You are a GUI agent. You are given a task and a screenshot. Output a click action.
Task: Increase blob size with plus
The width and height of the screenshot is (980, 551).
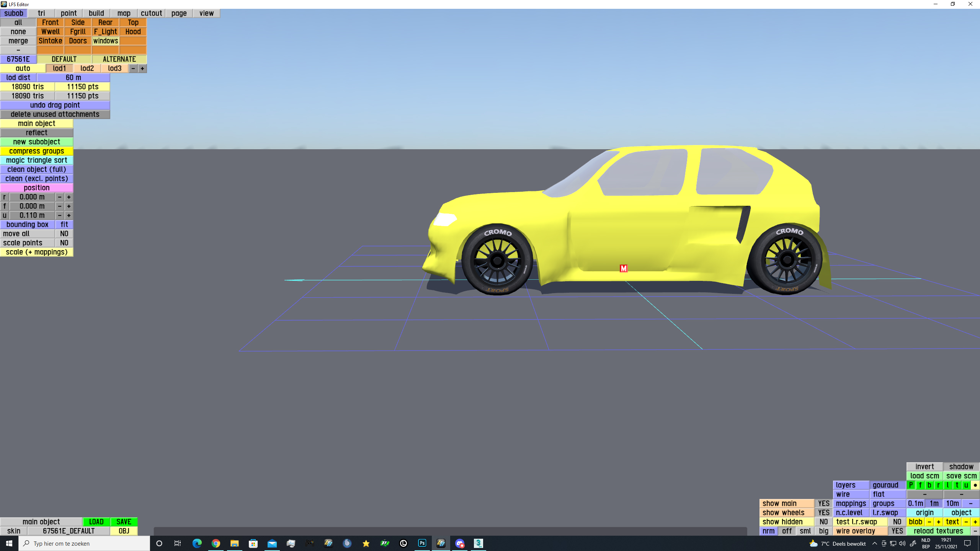938,522
